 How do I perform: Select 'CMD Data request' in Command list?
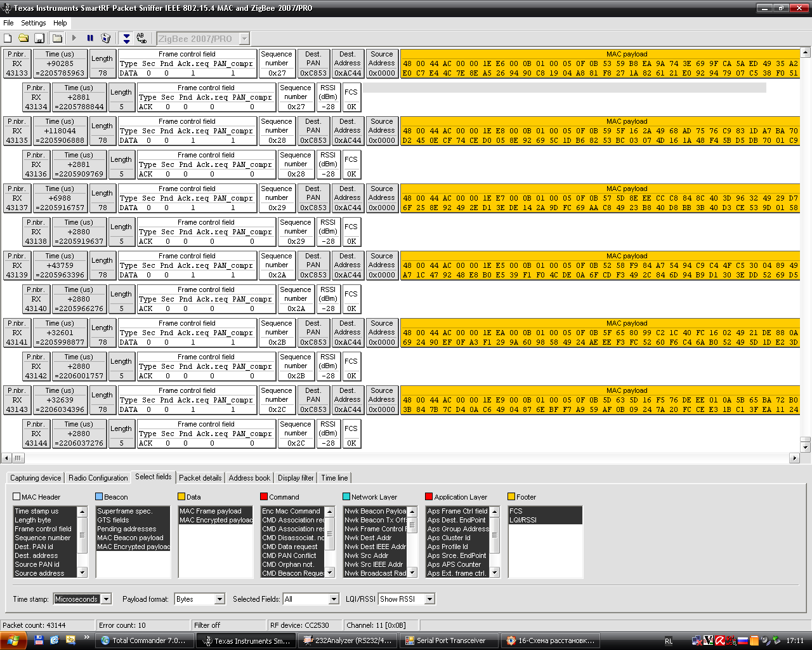(292, 547)
